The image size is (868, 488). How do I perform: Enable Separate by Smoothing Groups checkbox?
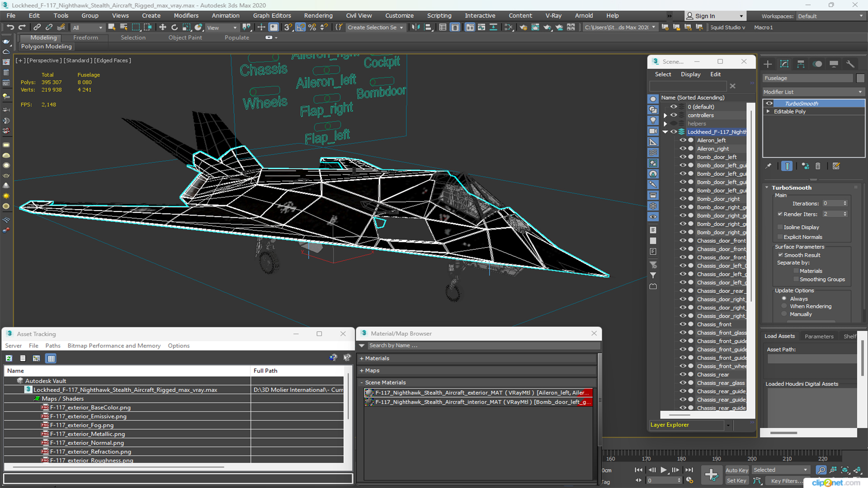(x=796, y=280)
